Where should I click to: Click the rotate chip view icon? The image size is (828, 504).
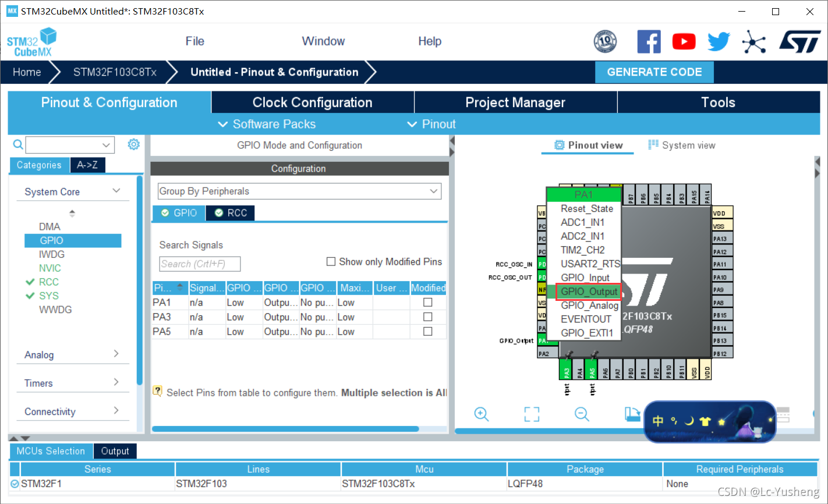pyautogui.click(x=632, y=414)
